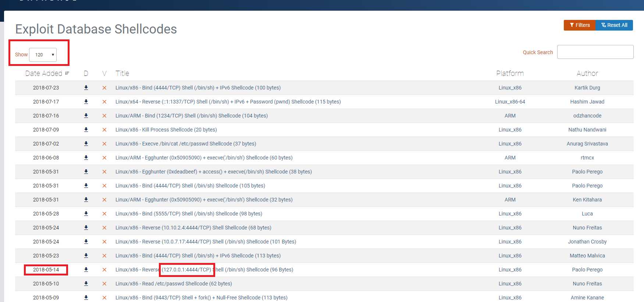The width and height of the screenshot is (644, 302).
Task: Download the Egghunter 0xdeadbeef shellcode
Action: 86,172
